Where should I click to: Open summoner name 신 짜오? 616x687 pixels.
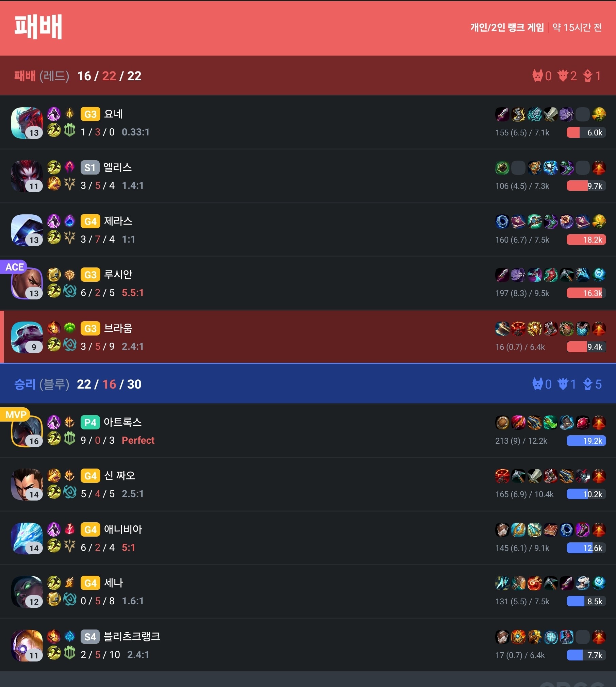point(119,475)
